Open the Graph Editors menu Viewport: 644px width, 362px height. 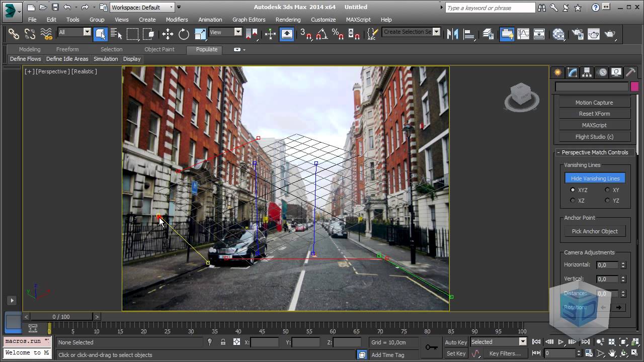[x=249, y=20]
